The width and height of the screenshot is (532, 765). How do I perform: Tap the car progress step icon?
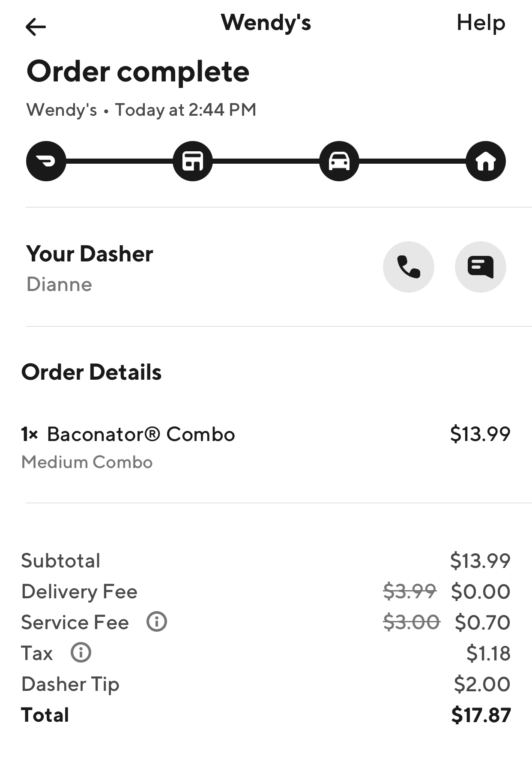coord(339,161)
